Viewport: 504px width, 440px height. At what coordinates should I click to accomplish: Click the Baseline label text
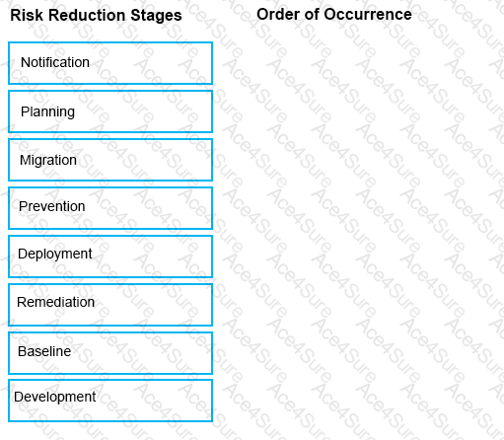pyautogui.click(x=44, y=351)
